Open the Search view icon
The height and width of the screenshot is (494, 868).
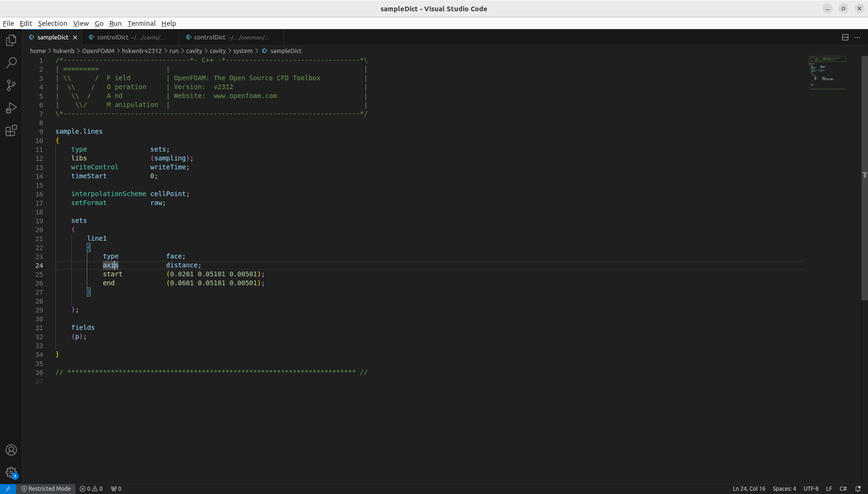pyautogui.click(x=11, y=62)
